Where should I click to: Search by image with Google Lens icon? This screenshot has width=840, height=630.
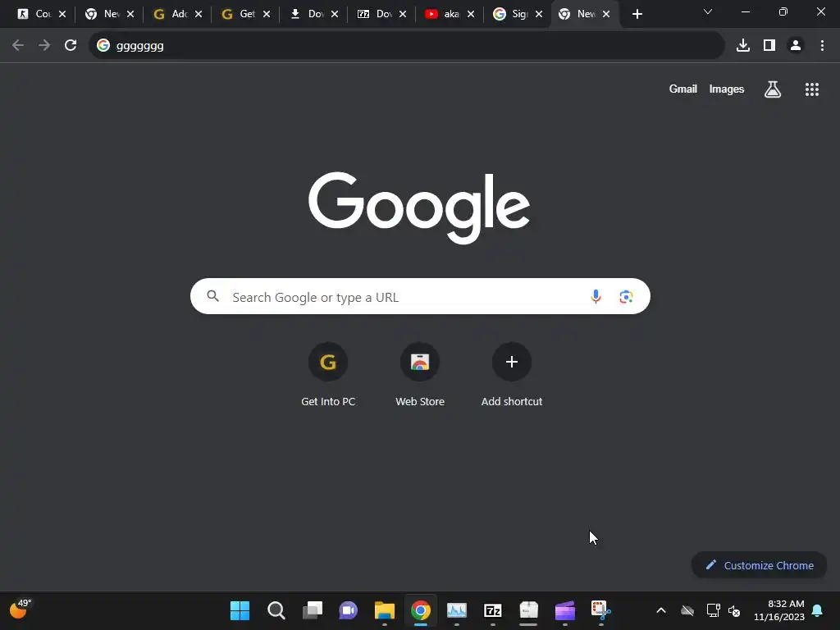click(x=626, y=296)
